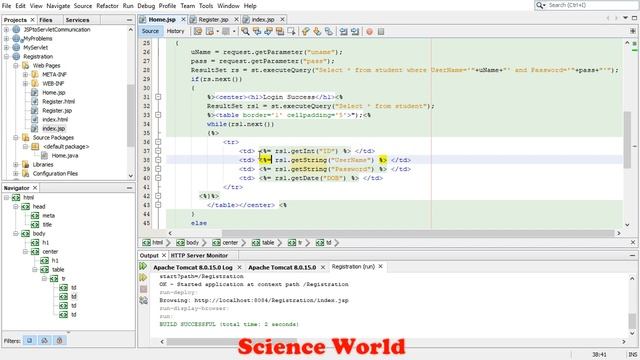
Task: Minimize the Navigator panel
Action: click(x=129, y=188)
